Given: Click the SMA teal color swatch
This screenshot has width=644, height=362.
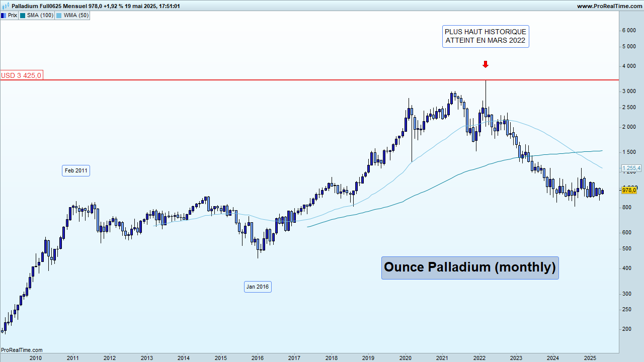Looking at the screenshot, I should point(23,15).
